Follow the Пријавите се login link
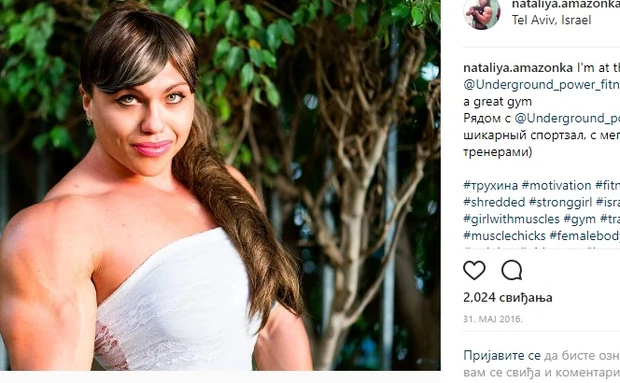Viewport: 620px width, 383px height. [x=502, y=355]
